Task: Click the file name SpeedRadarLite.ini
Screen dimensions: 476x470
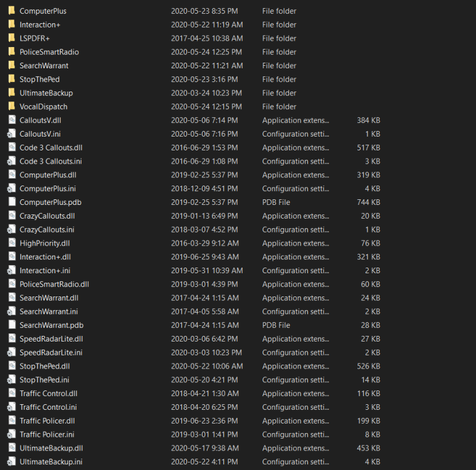Action: click(x=51, y=353)
